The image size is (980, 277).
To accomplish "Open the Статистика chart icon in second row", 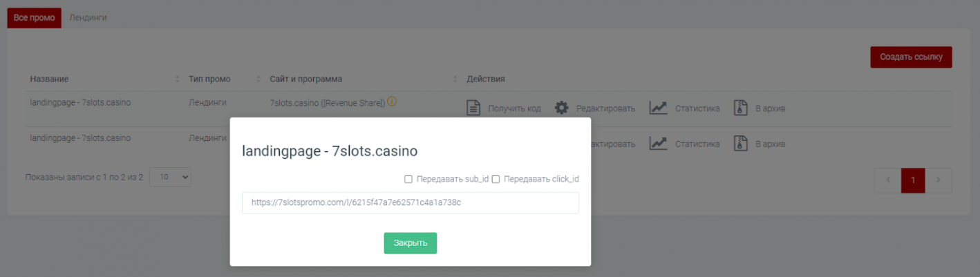I will (x=658, y=144).
